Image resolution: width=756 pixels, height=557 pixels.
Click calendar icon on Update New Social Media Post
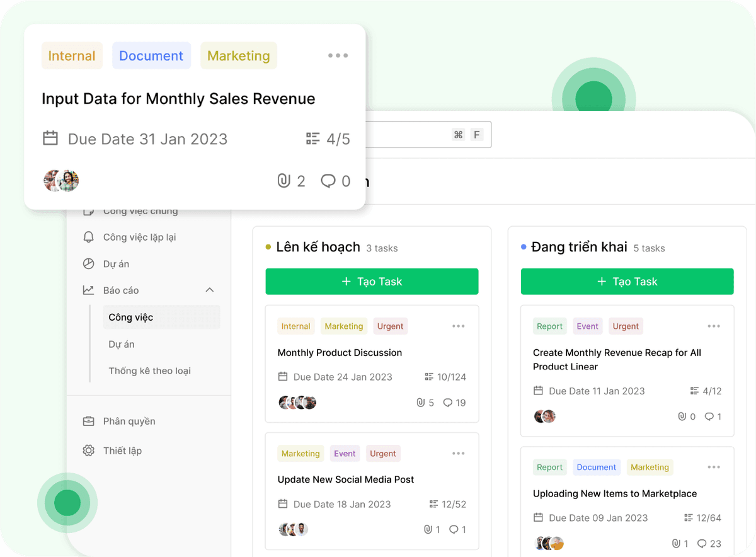coord(283,504)
